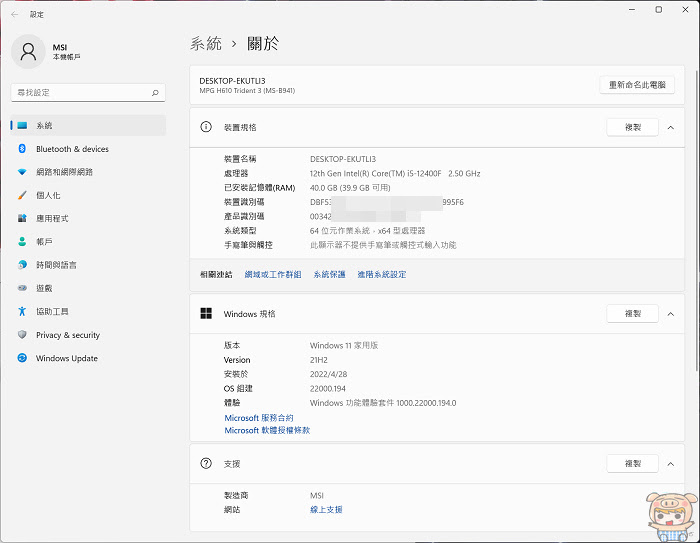This screenshot has height=543, width=700.
Task: Click the question mark icon beside 支援
Action: tap(206, 464)
